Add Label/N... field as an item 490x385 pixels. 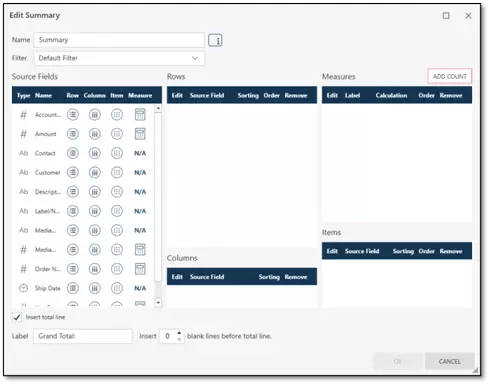pos(117,211)
